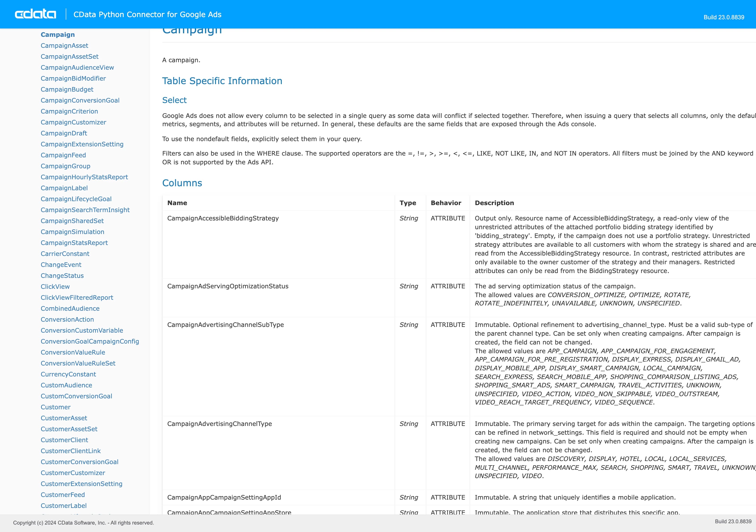
Task: Select CustomerAssetSet
Action: (69, 429)
